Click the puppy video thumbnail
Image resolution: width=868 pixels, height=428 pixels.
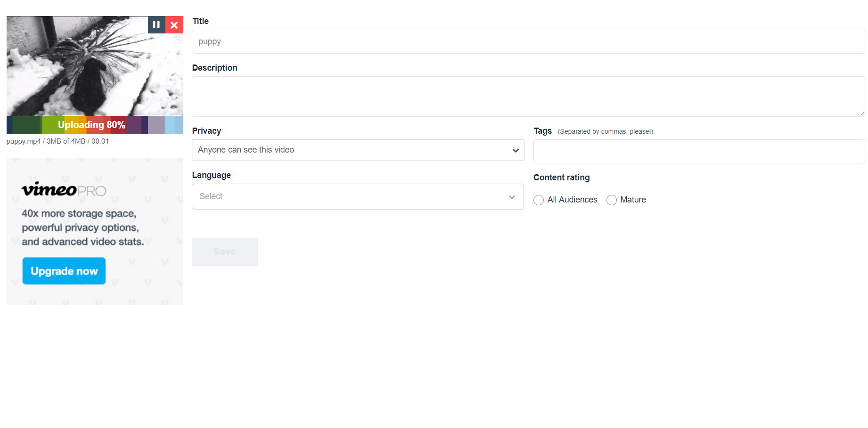click(95, 66)
